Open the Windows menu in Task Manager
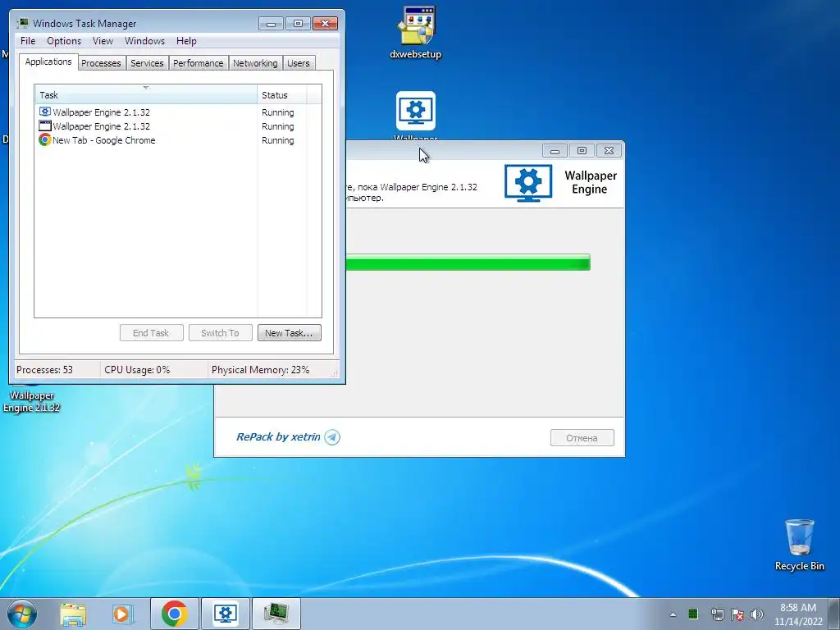 (x=144, y=41)
